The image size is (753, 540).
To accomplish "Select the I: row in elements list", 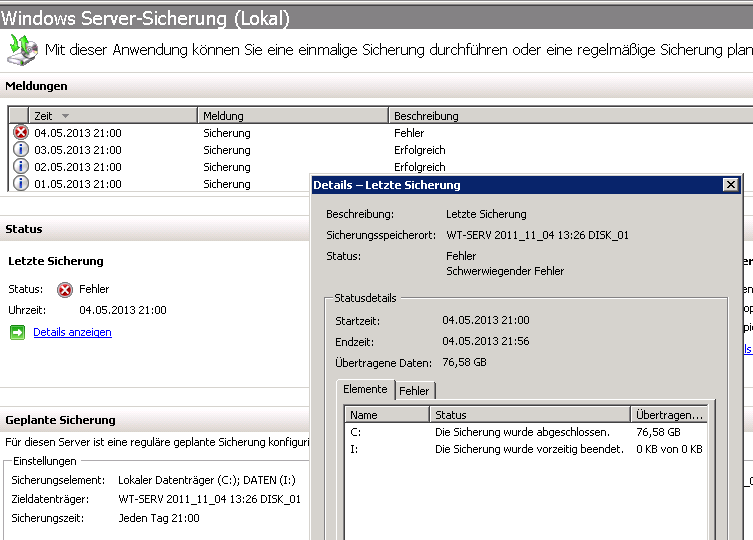I will pyautogui.click(x=526, y=449).
